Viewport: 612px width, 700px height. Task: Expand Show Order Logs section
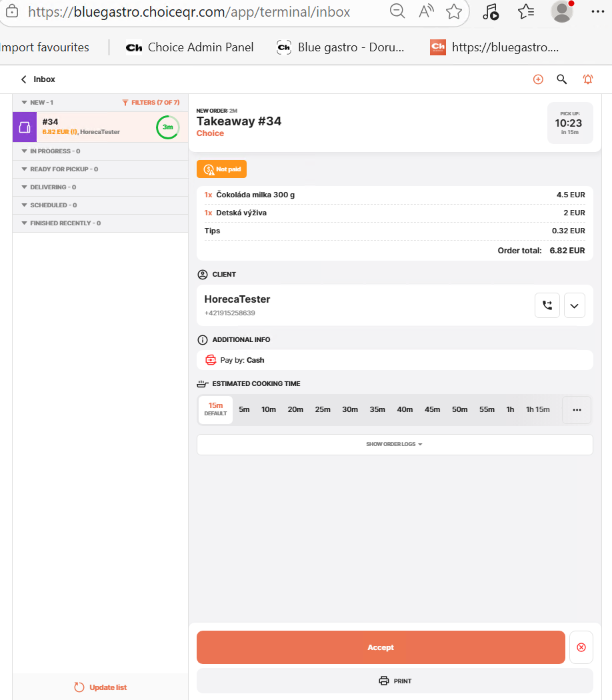(x=394, y=445)
